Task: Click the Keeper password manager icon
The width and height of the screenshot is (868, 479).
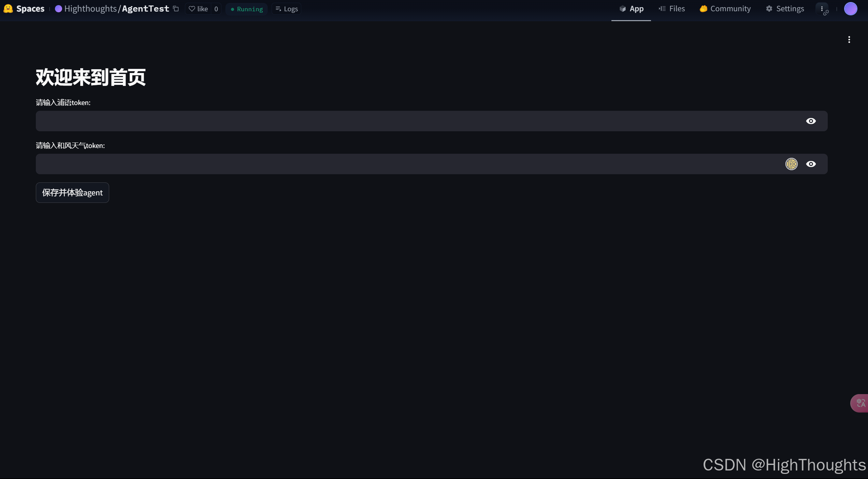Action: click(791, 164)
